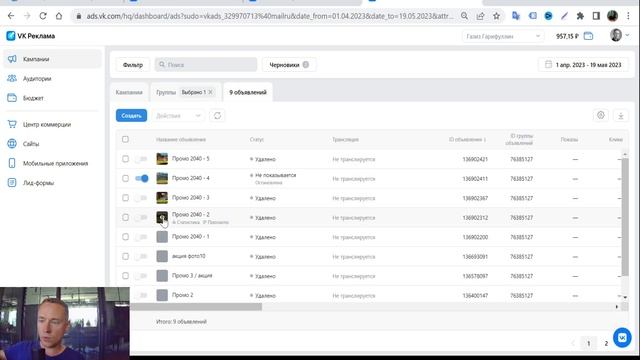640x360 pixels.
Task: Go to page 2 of results
Action: [x=606, y=343]
